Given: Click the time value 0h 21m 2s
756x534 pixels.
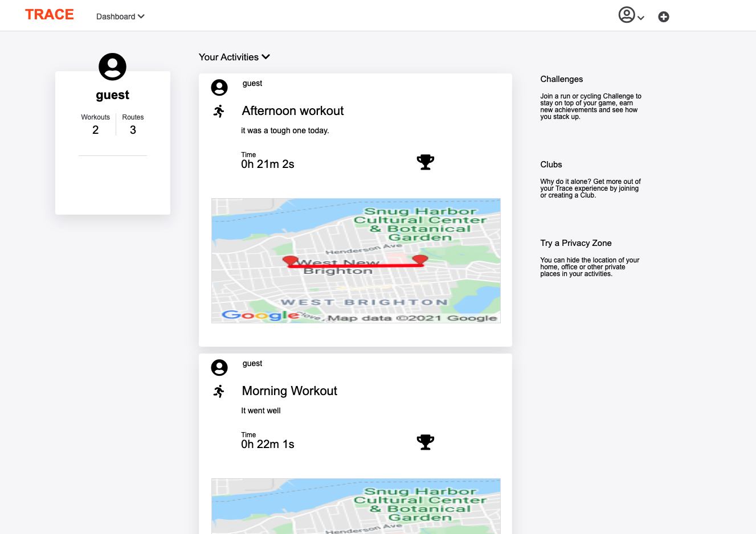Looking at the screenshot, I should 268,165.
